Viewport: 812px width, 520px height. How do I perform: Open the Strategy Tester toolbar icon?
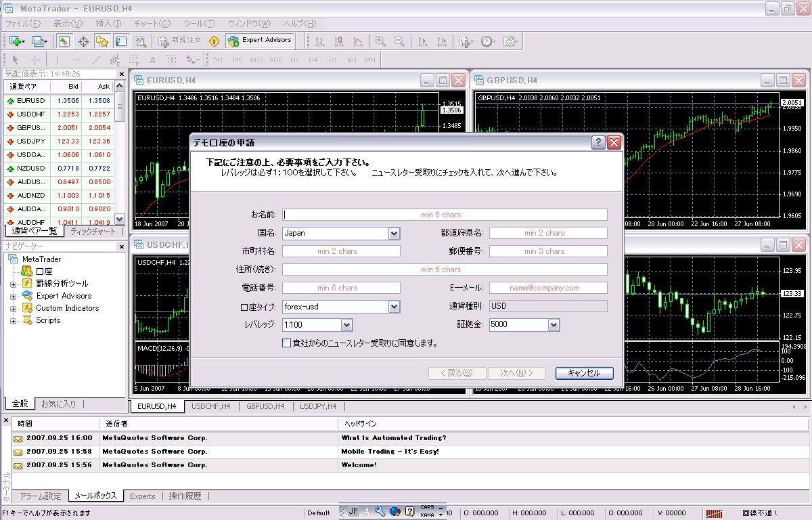point(140,41)
